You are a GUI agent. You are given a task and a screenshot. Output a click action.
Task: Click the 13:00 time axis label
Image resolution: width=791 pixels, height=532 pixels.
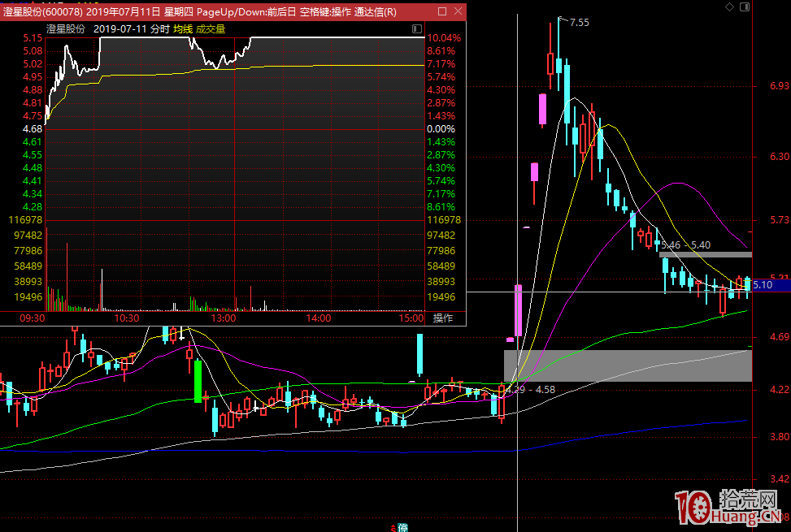[x=223, y=318]
